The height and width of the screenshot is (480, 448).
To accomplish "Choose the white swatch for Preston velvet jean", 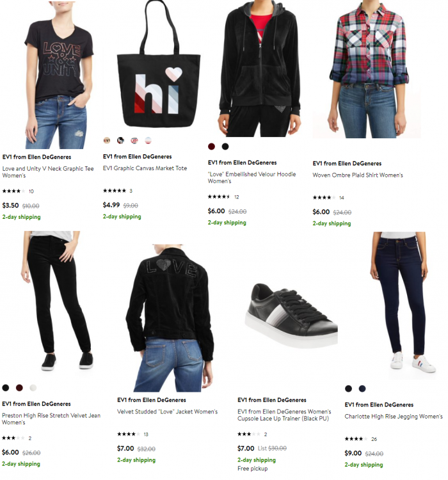I will click(33, 388).
